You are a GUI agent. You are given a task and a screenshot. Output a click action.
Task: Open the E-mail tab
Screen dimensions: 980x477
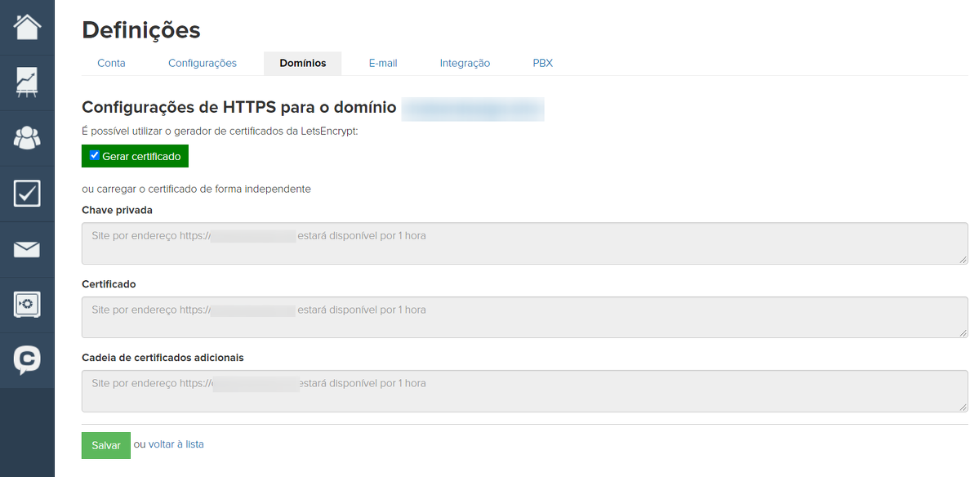pyautogui.click(x=383, y=63)
